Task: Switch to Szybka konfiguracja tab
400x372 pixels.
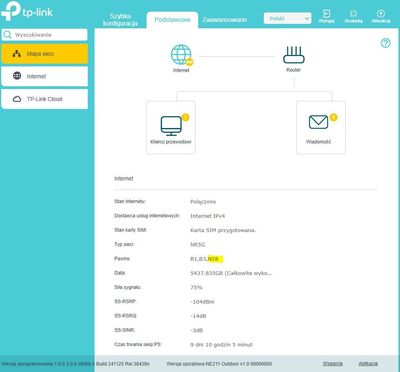Action: [x=120, y=20]
